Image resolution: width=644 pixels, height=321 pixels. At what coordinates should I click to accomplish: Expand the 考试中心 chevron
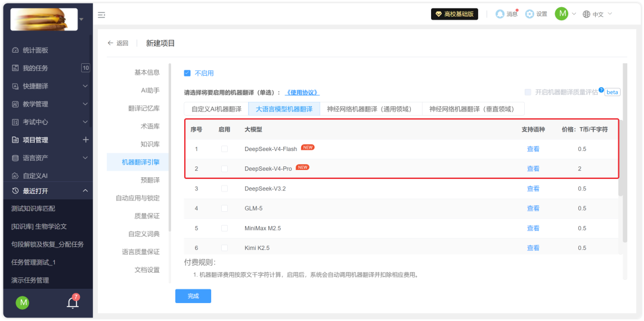pyautogui.click(x=85, y=122)
